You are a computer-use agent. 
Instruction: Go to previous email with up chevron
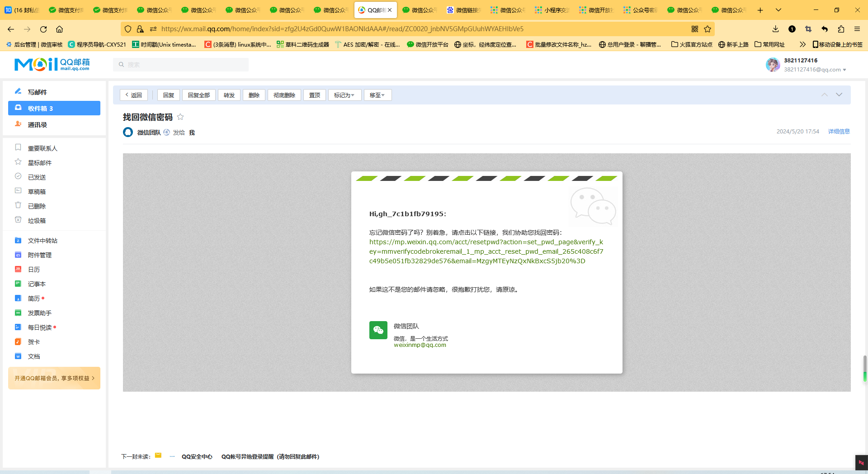[825, 95]
